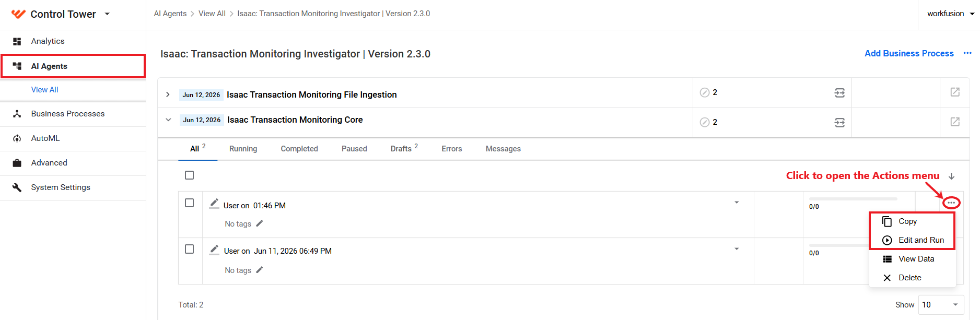
Task: Edit tags for the Jun 11, 2026 instance
Action: click(260, 270)
